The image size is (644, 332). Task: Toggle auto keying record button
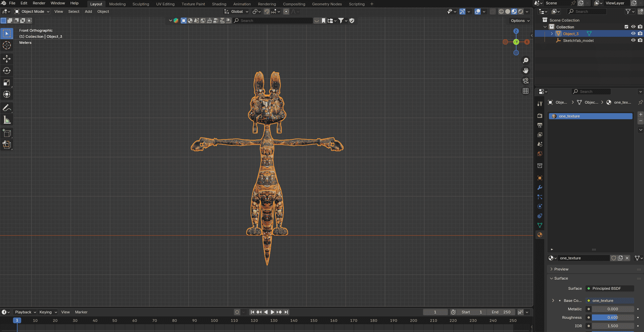tap(237, 312)
